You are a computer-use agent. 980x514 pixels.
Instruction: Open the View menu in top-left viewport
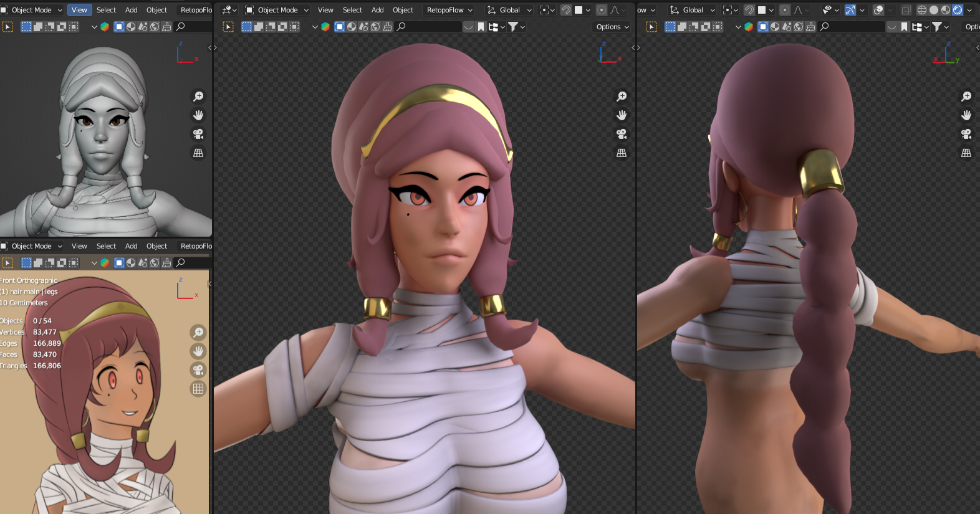click(x=79, y=10)
